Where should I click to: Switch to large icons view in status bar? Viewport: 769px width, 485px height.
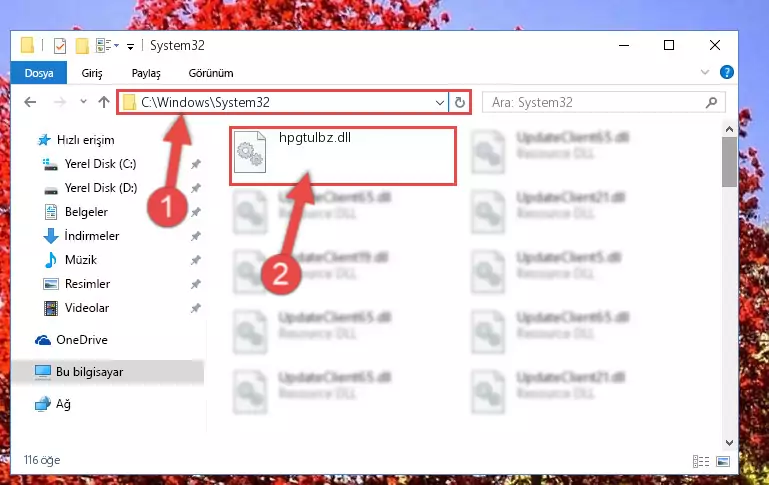[723, 461]
